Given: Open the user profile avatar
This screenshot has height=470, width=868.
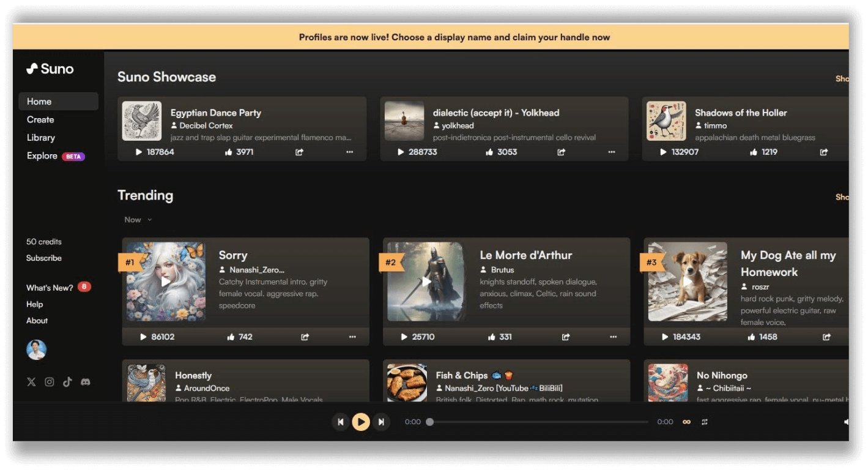Looking at the screenshot, I should pos(37,350).
